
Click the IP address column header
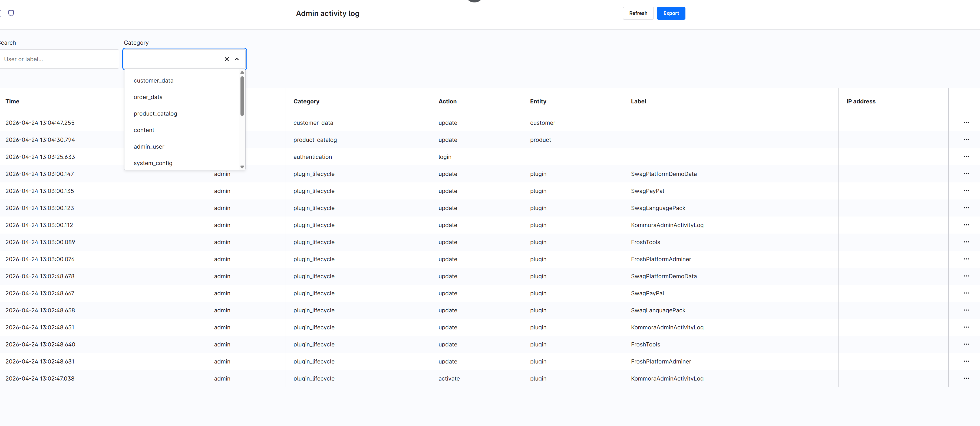(x=860, y=101)
